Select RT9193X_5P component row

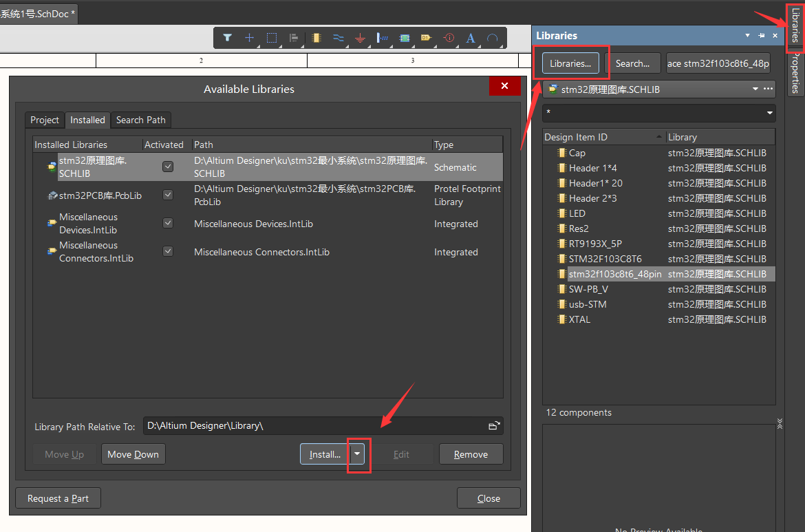tap(658, 244)
